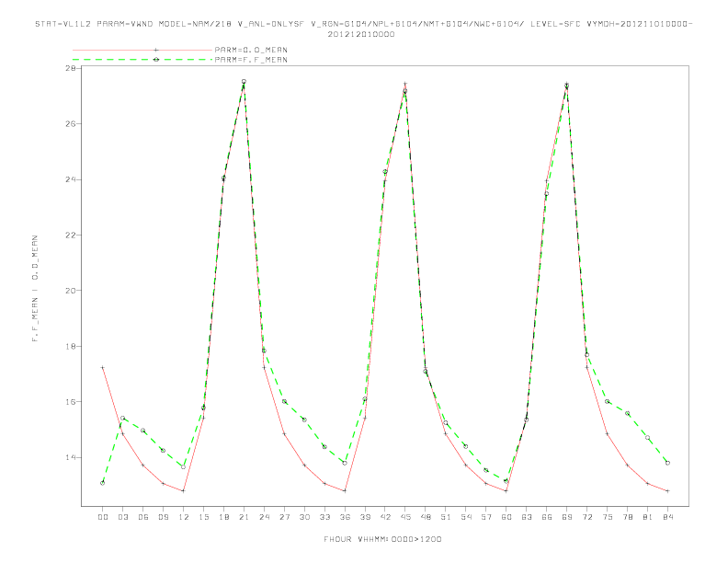This screenshot has width=728, height=563.
Task: Click x-axis tick label 60
Action: [x=506, y=517]
